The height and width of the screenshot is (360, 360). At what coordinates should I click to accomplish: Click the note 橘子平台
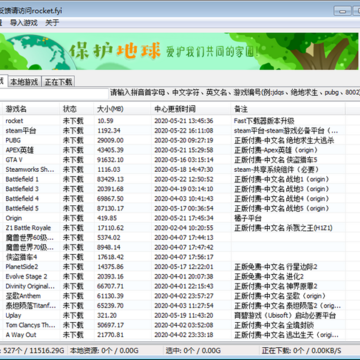click(x=248, y=218)
